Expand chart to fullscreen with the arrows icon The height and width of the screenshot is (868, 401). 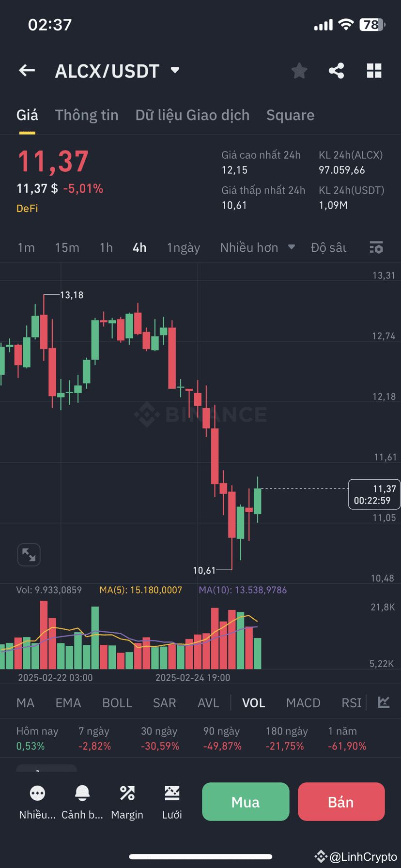pyautogui.click(x=29, y=555)
